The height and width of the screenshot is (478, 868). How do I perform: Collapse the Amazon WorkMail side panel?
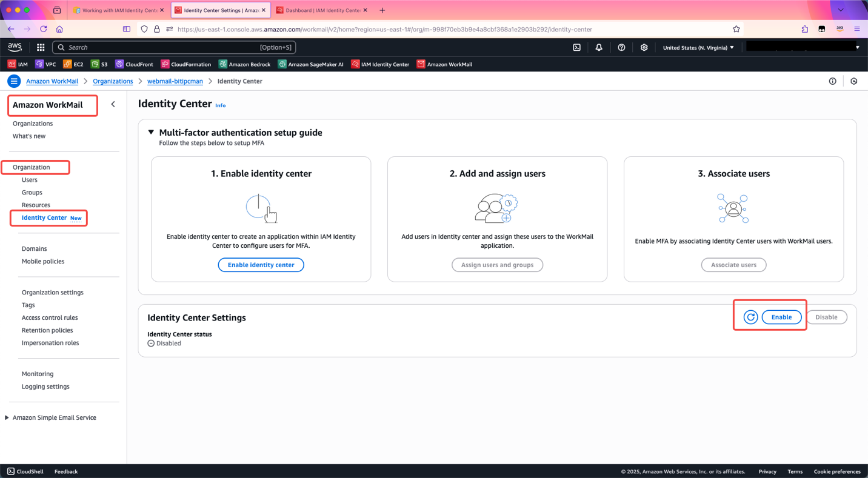click(113, 104)
